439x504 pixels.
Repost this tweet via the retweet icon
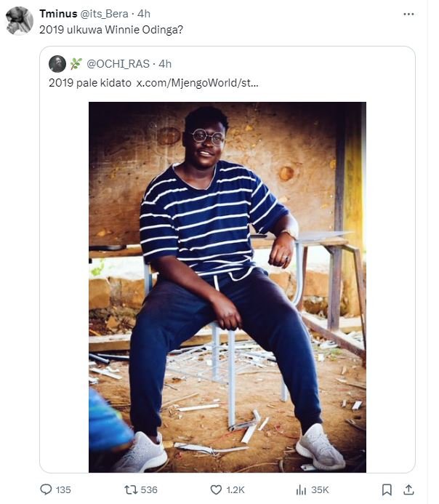131,489
